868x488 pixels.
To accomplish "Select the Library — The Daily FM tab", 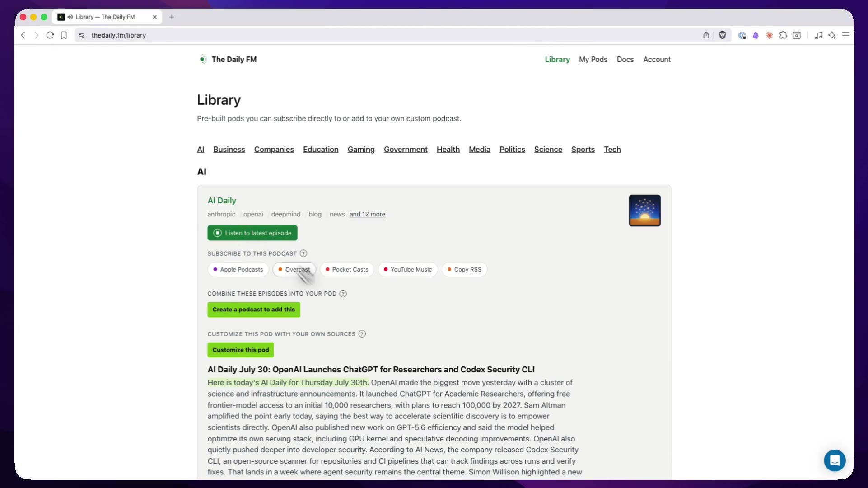I will coord(107,17).
